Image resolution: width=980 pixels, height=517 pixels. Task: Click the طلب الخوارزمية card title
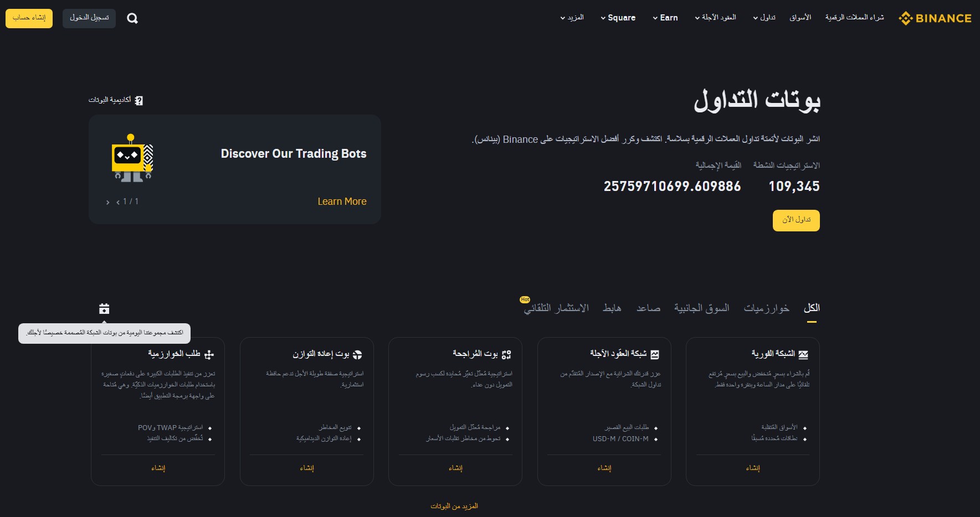(174, 354)
